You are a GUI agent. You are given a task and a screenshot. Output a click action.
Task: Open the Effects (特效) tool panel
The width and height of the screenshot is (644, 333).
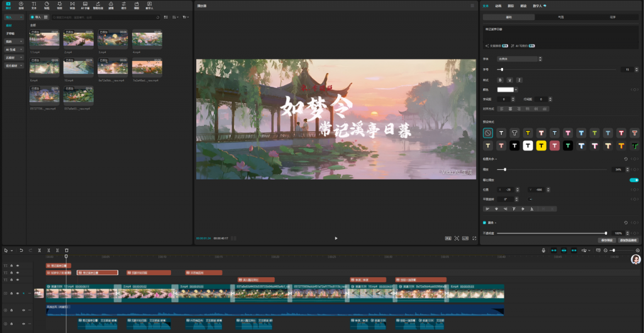59,7
